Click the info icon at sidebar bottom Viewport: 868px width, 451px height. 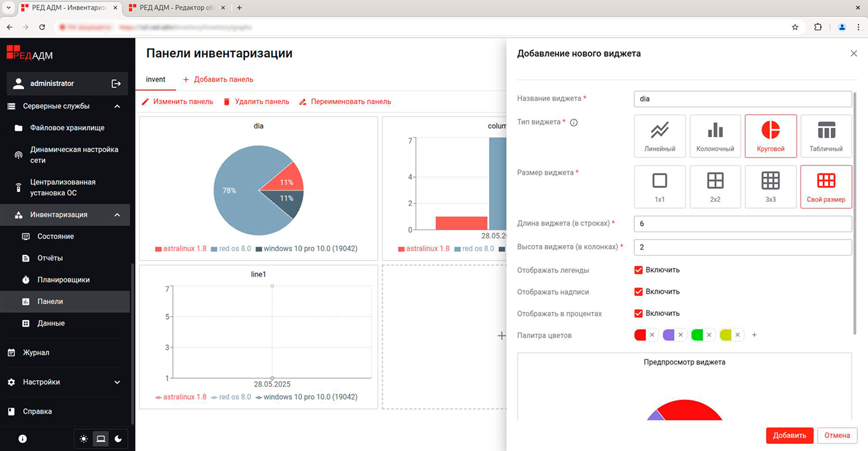(x=22, y=439)
